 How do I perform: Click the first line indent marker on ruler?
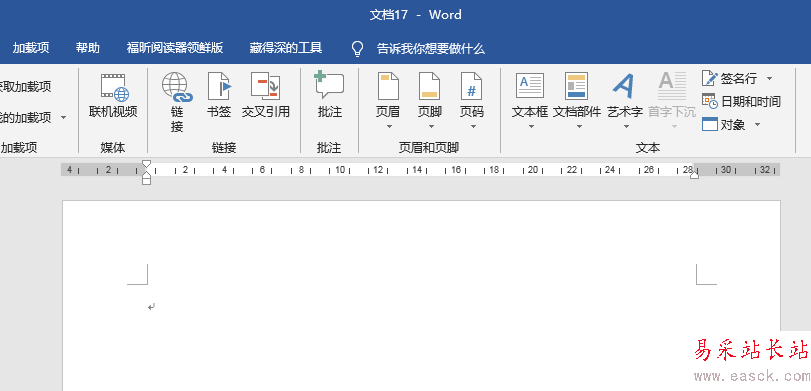(146, 164)
